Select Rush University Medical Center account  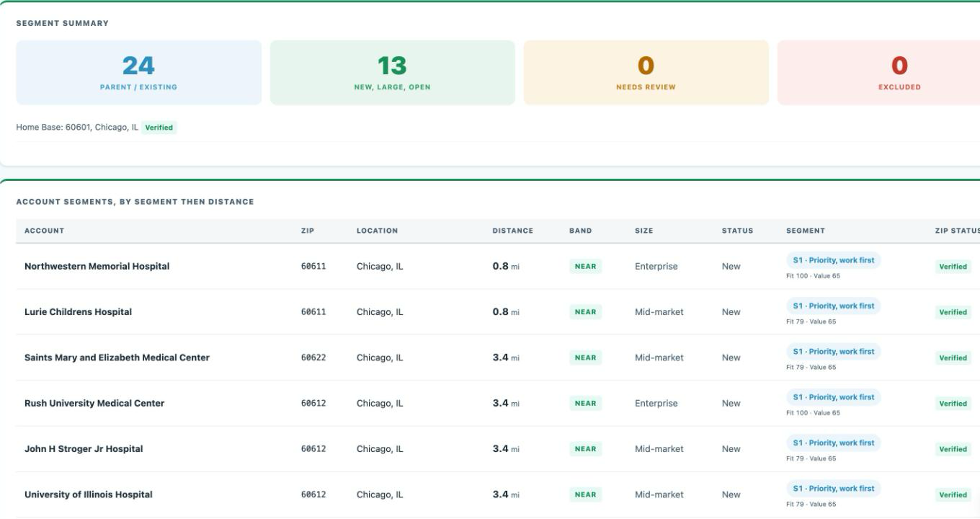tap(94, 403)
